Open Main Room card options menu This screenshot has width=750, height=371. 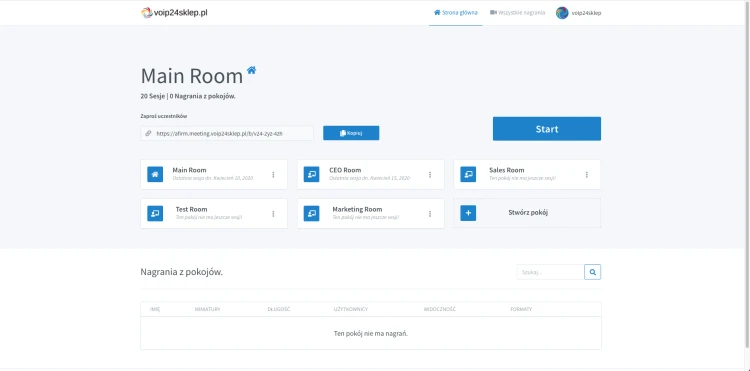pos(273,175)
